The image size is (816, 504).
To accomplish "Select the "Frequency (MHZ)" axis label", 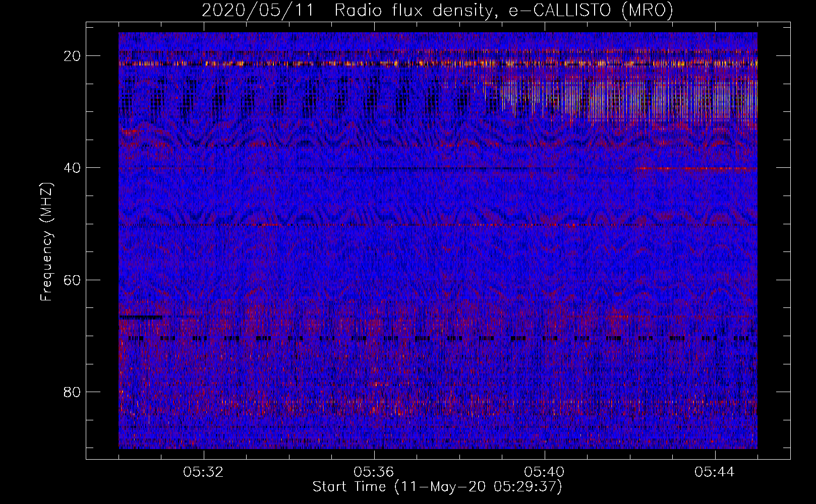I will click(46, 242).
